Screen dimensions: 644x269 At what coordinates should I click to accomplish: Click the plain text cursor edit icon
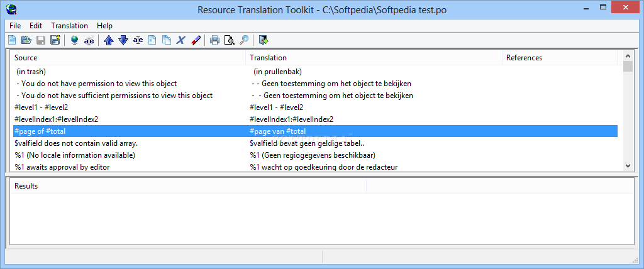138,40
